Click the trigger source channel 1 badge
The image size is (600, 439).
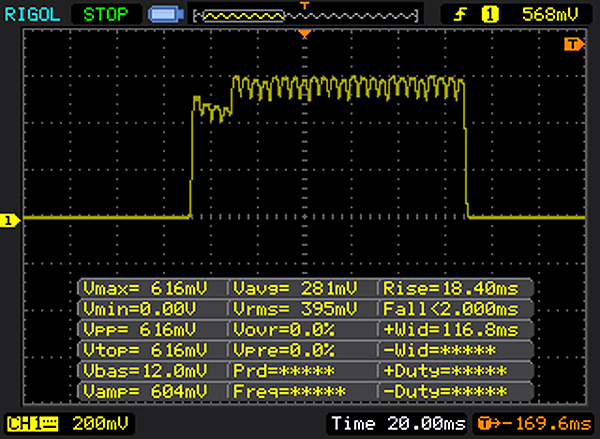pos(491,14)
